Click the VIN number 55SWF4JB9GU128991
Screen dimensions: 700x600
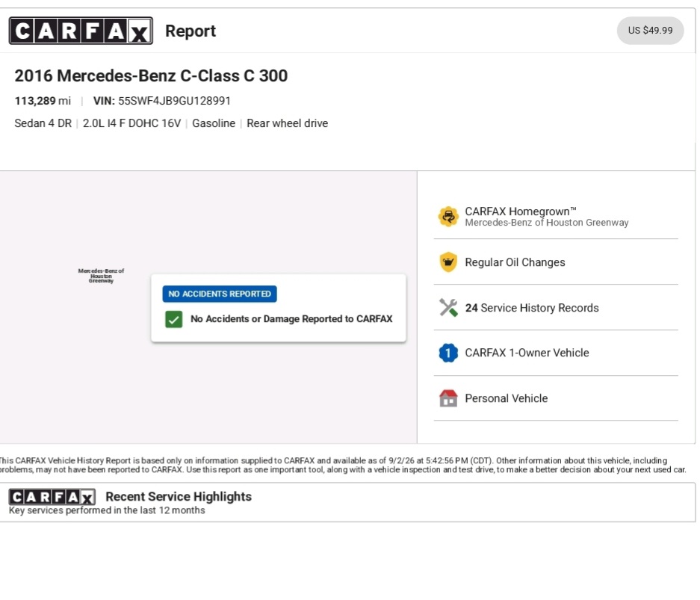click(x=174, y=101)
